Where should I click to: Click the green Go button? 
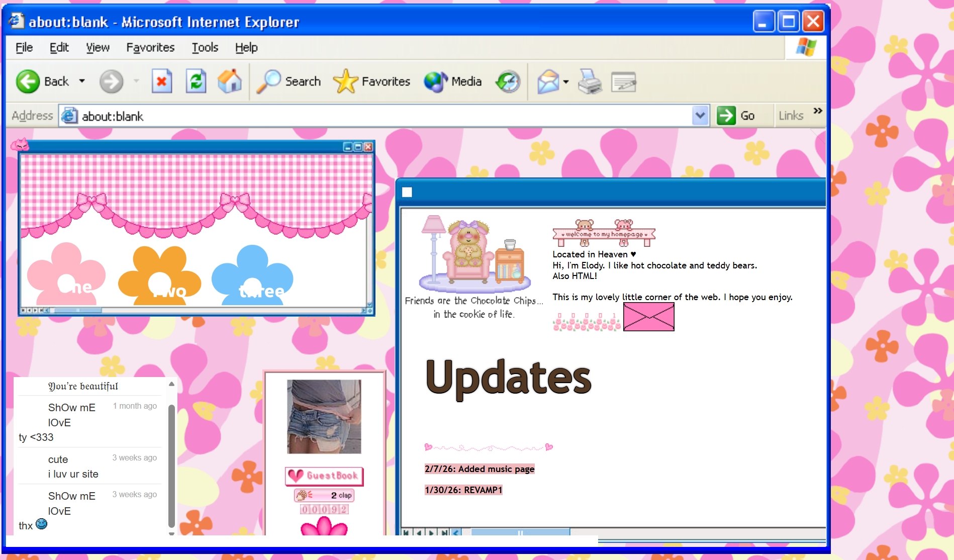736,116
